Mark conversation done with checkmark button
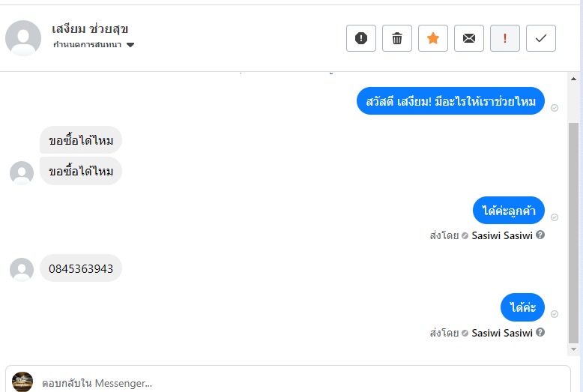 [541, 38]
